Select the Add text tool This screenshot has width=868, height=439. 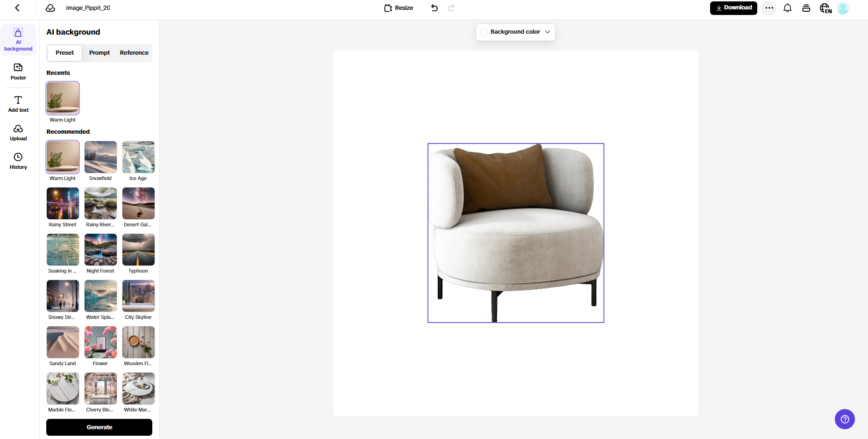click(x=18, y=104)
